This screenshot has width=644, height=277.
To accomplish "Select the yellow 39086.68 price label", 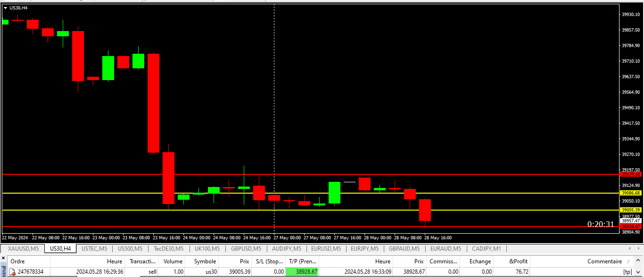I will [631, 193].
